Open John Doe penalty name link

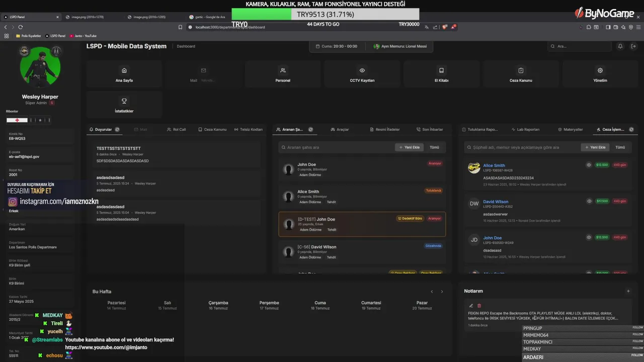click(x=493, y=238)
